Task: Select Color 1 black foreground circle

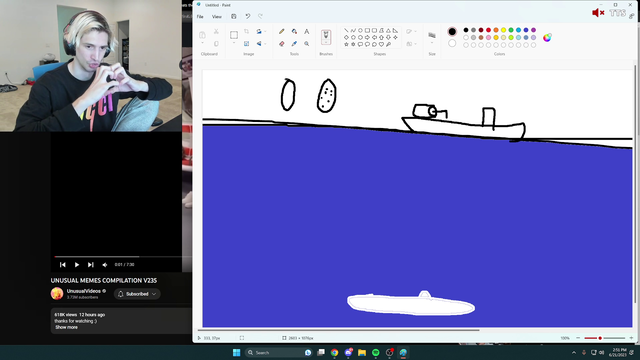Action: (452, 31)
